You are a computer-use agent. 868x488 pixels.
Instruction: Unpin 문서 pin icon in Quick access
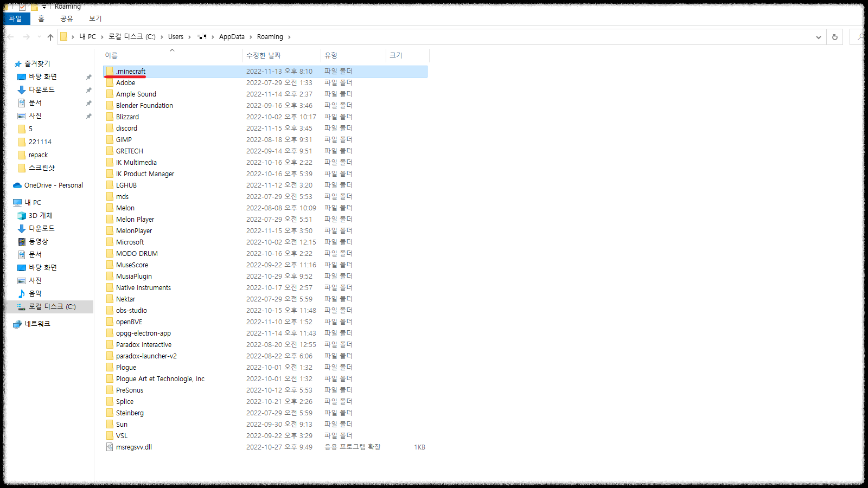tap(89, 103)
